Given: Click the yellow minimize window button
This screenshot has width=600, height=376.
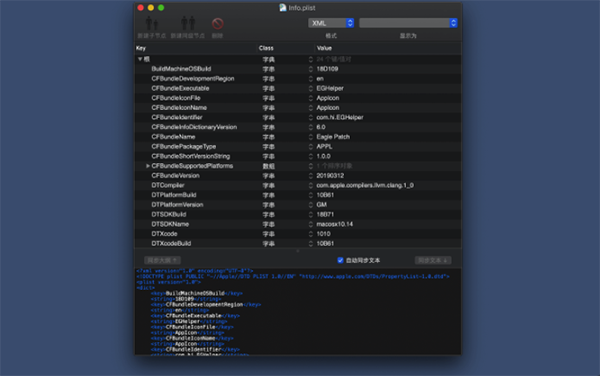Looking at the screenshot, I should click(151, 8).
